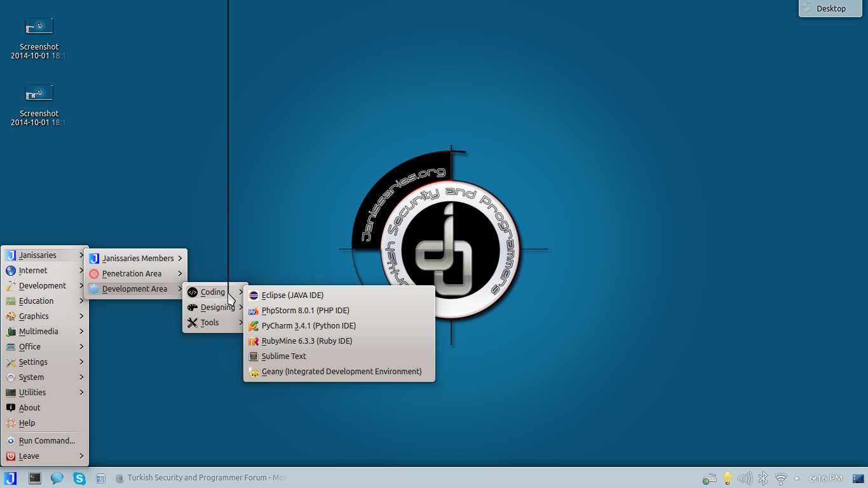Click the light bulb tray icon
Image resolution: width=868 pixels, height=488 pixels.
728,478
